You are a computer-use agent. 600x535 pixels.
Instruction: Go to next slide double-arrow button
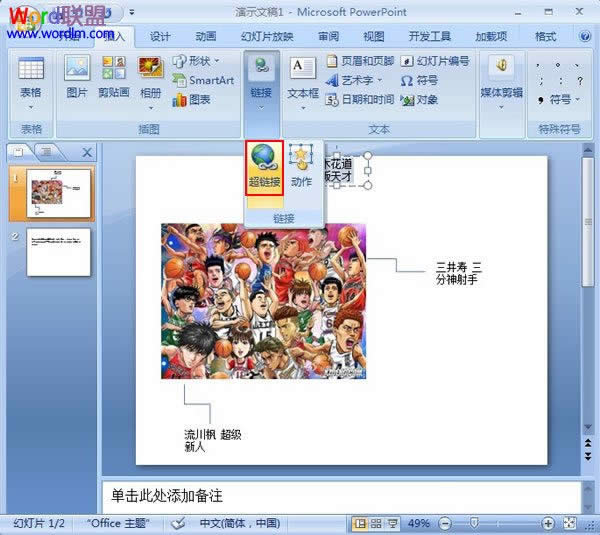point(588,456)
